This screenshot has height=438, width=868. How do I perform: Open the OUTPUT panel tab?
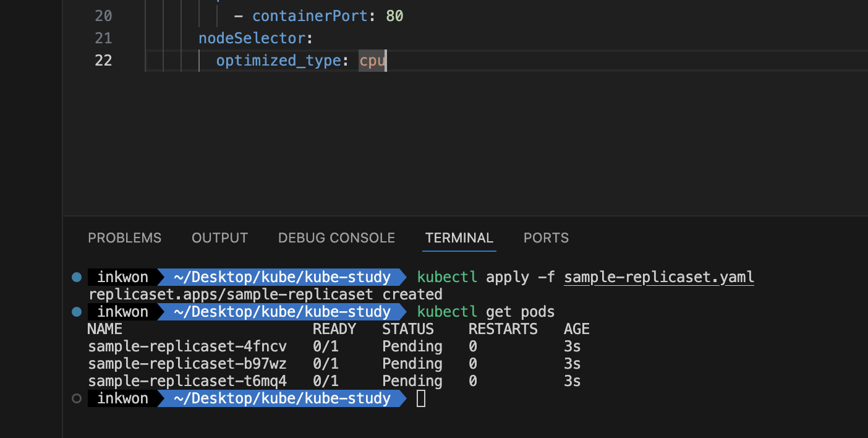[x=219, y=238]
